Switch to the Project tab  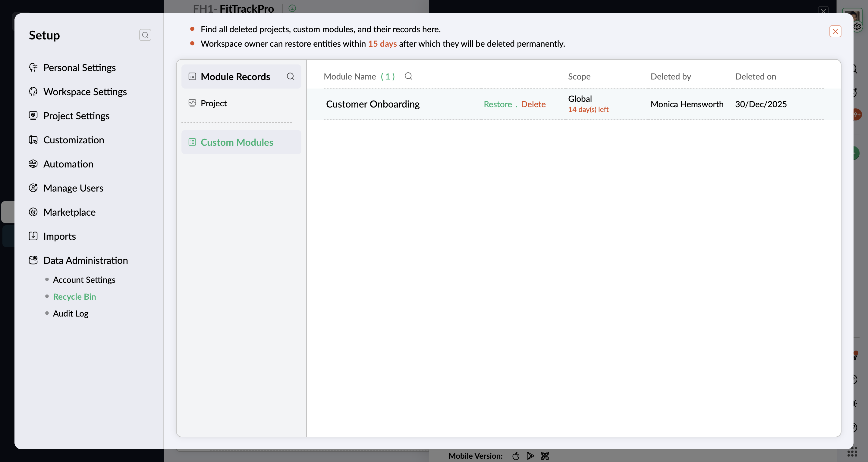coord(214,103)
